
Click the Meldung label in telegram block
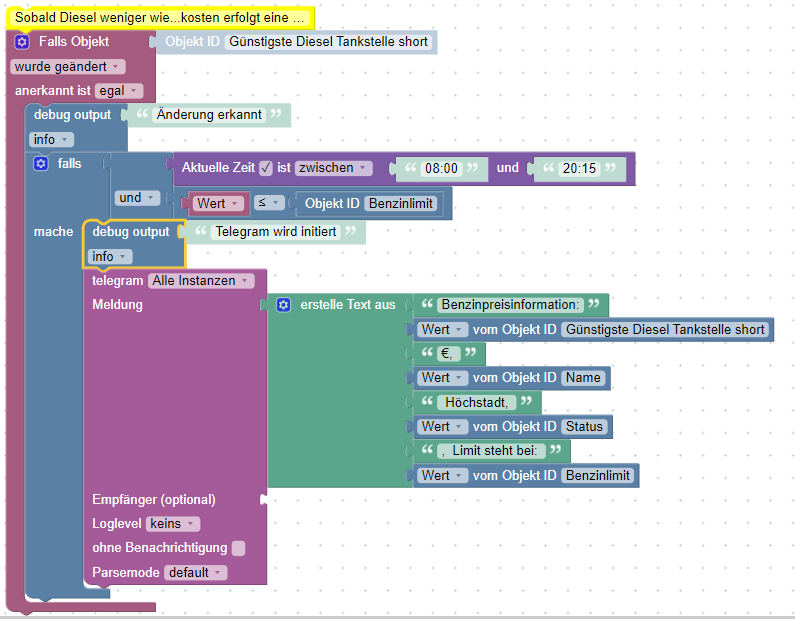tap(117, 305)
